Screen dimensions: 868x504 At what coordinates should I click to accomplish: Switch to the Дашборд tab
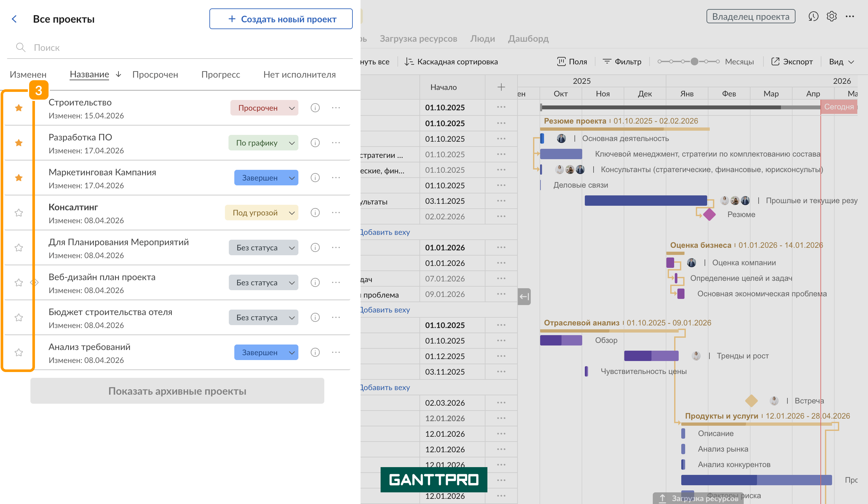coord(528,38)
